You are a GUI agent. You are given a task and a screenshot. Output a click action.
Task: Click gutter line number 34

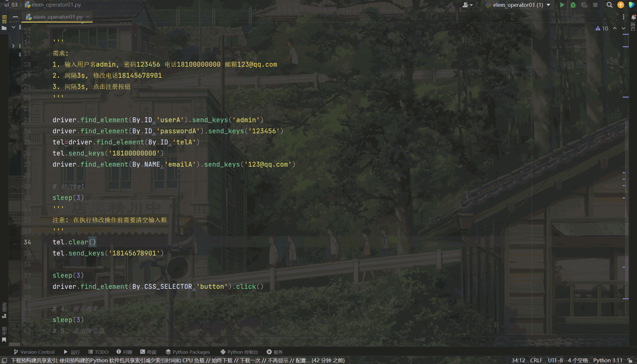click(x=27, y=242)
